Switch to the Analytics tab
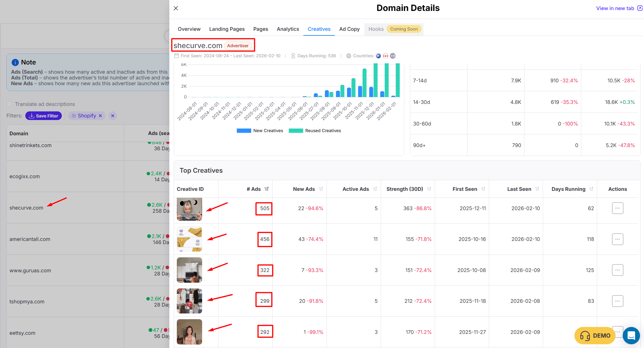Image resolution: width=644 pixels, height=348 pixels. 288,29
